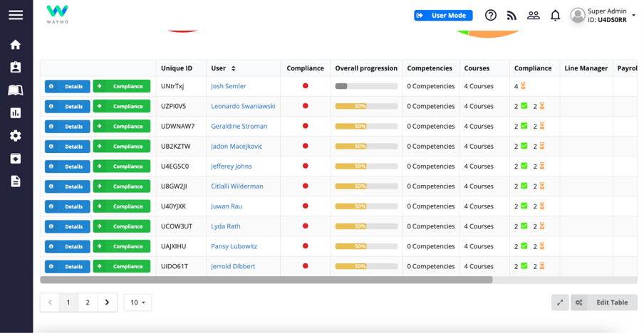Click green check icon in Jerrold Dibbert's row
Viewport: 644px width, 333px height.
[524, 265]
